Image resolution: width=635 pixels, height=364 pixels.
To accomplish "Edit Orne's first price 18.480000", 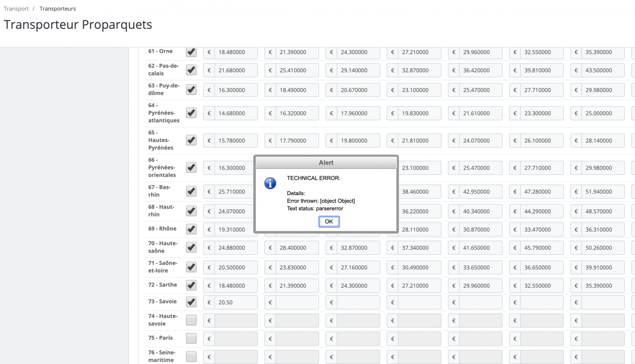I will pos(236,52).
